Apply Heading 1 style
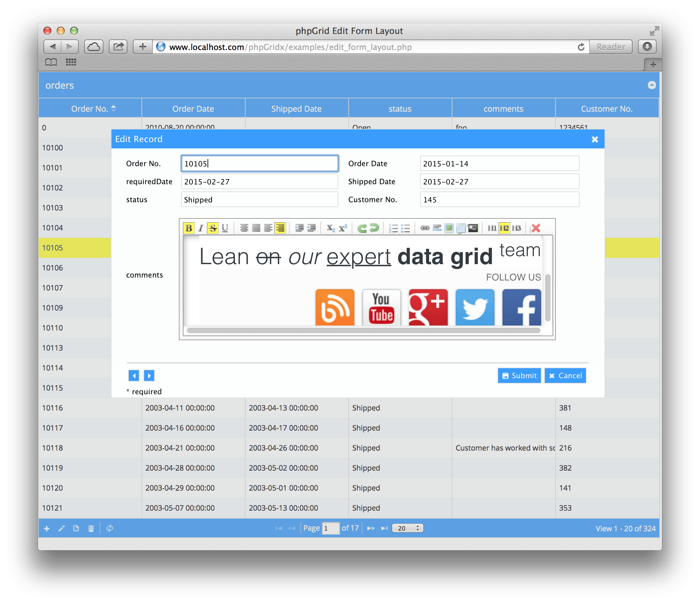 [492, 228]
